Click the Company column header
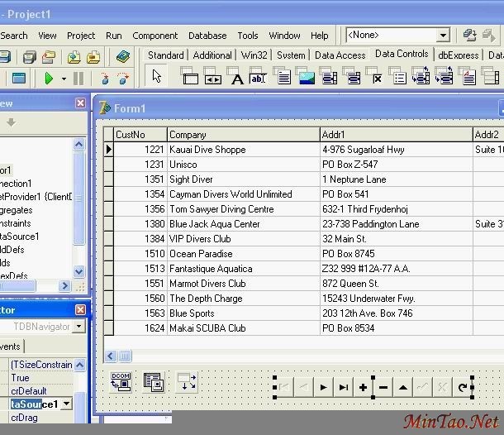 243,134
